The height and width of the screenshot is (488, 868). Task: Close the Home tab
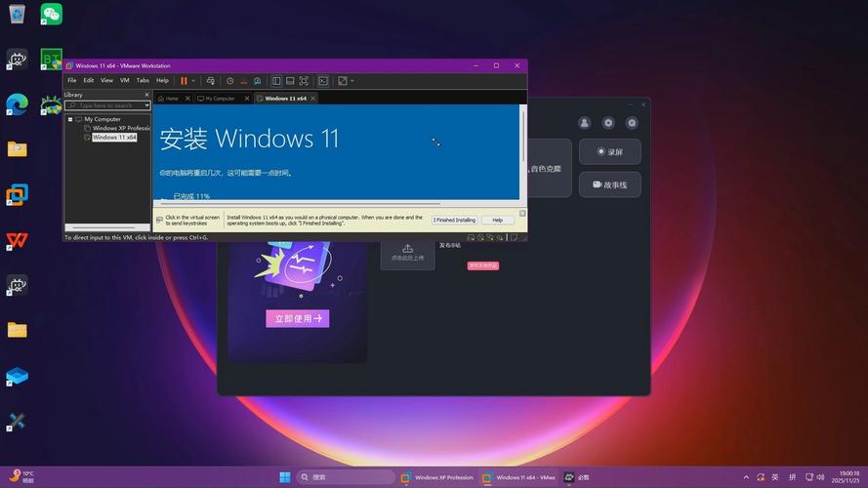(x=187, y=99)
